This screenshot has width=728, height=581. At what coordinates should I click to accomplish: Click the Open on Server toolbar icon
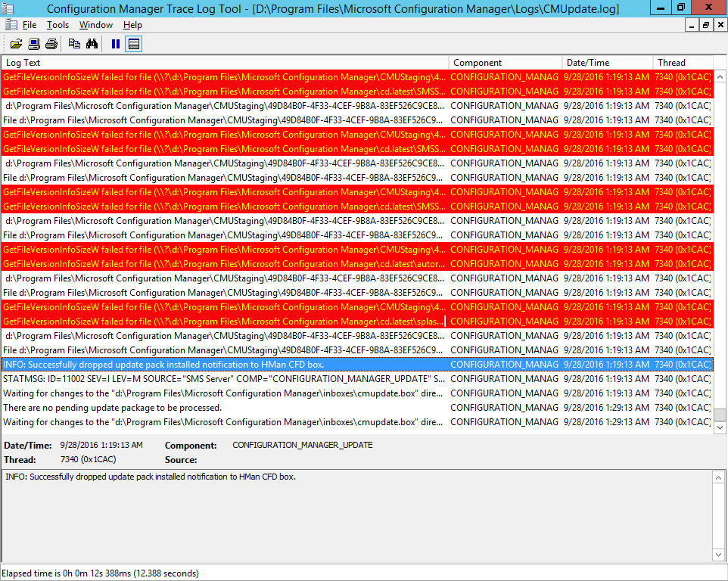tap(34, 44)
